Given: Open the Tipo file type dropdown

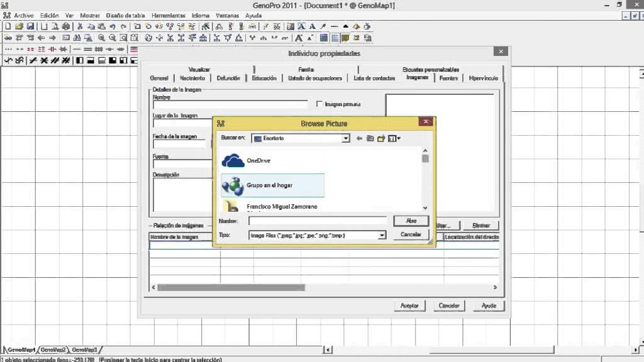Looking at the screenshot, I should [x=382, y=235].
